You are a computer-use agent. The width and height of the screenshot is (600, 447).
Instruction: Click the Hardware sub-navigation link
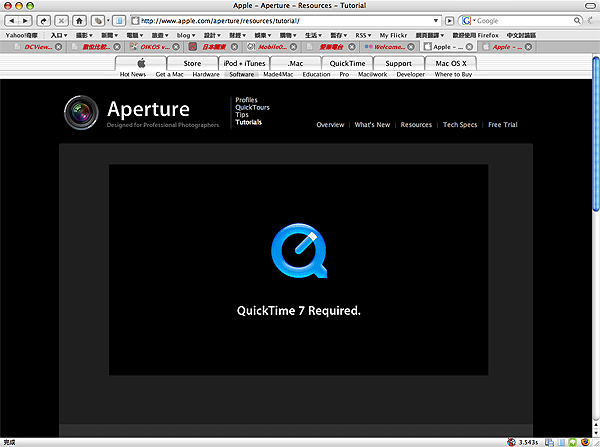tap(206, 74)
